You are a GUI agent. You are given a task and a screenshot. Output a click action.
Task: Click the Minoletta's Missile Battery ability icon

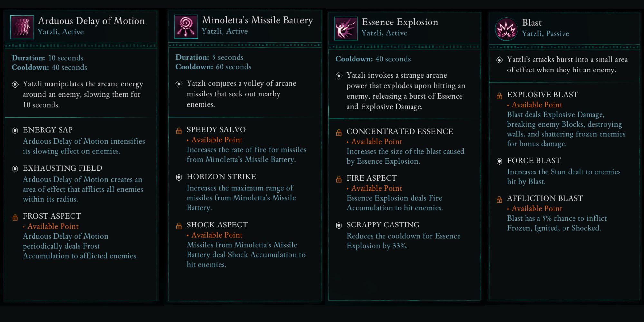click(x=186, y=26)
